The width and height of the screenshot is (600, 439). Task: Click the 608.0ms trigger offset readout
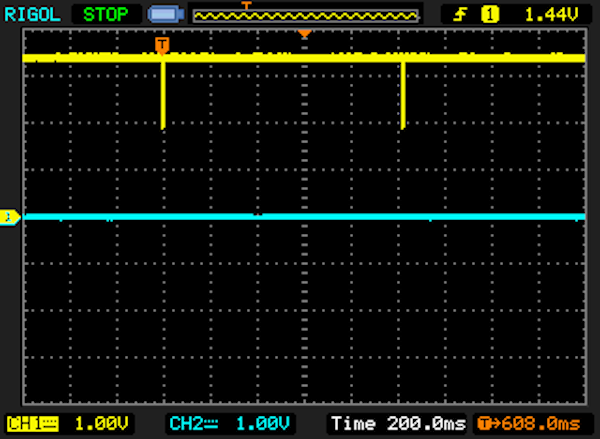pos(529,424)
